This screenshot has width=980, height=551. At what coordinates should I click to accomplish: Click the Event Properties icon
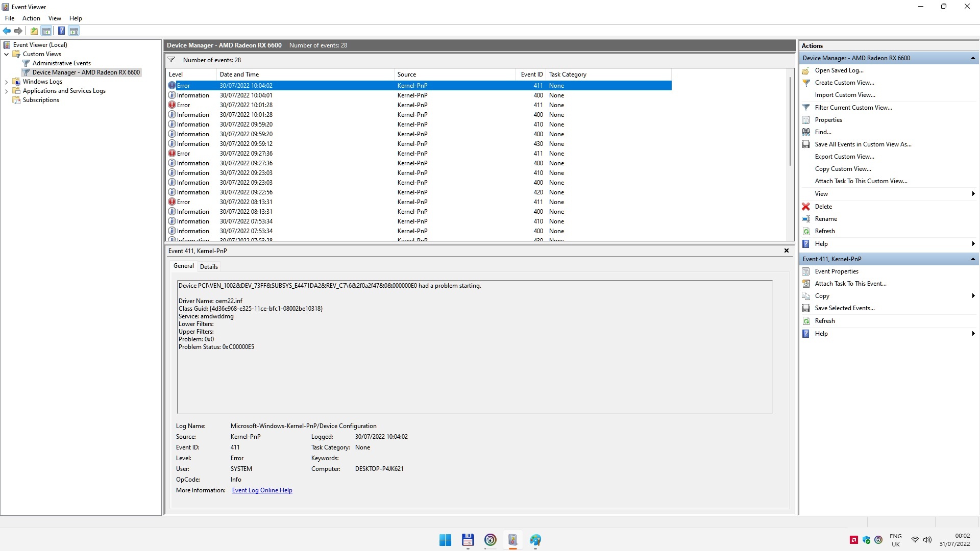click(x=806, y=271)
